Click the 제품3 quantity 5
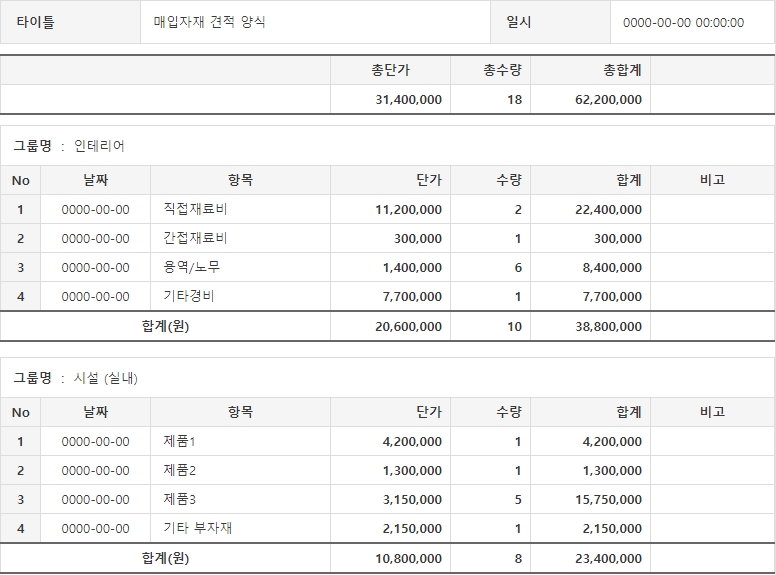This screenshot has width=776, height=575. click(518, 500)
